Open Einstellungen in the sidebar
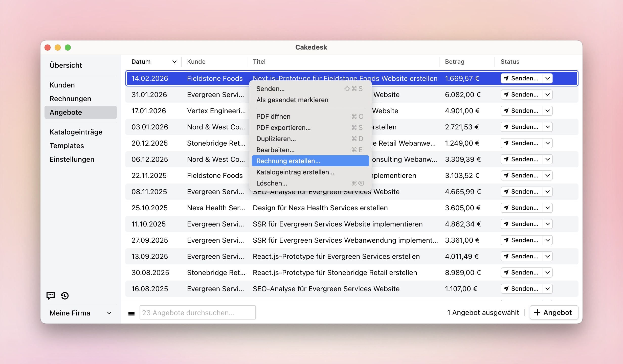 (72, 159)
